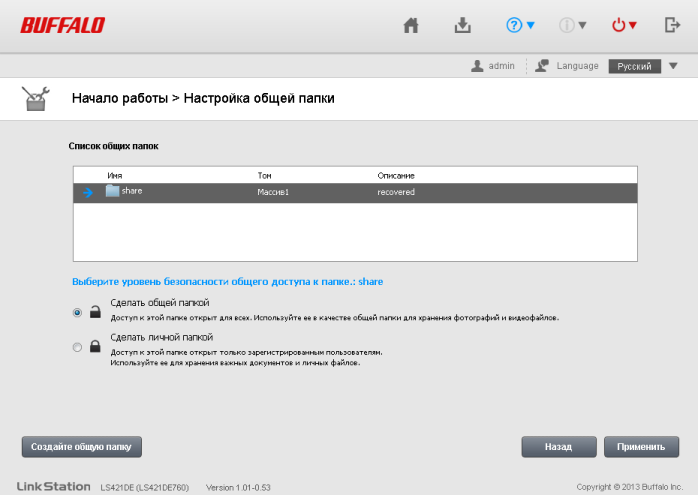Open the download tray icon
This screenshot has height=495, width=698.
point(463,25)
